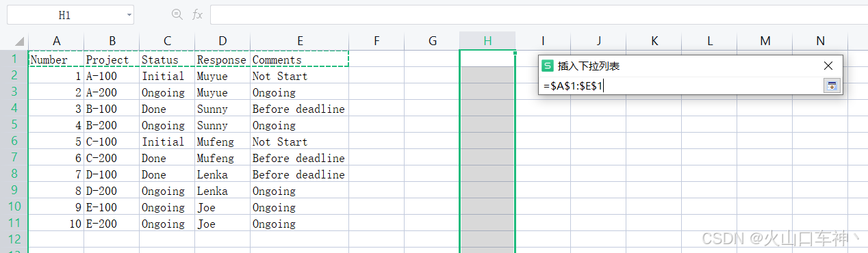Viewport: 868px width, 253px height.
Task: Click the select-all corner triangle
Action: pyautogui.click(x=19, y=41)
